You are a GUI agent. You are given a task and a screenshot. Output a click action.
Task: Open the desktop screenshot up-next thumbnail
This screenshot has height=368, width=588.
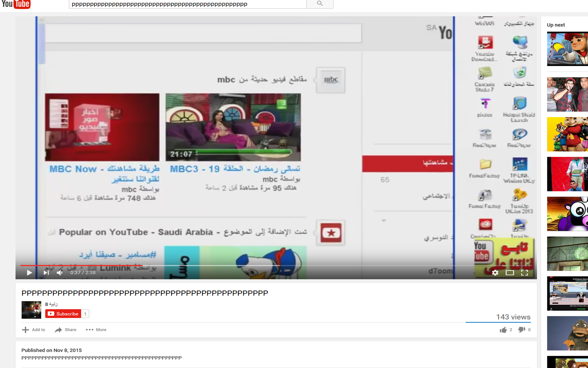click(x=567, y=293)
